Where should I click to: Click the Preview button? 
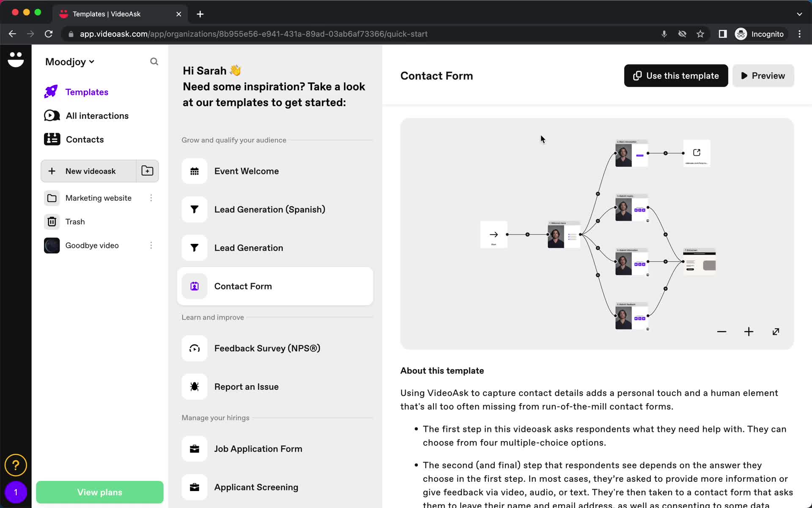click(763, 75)
